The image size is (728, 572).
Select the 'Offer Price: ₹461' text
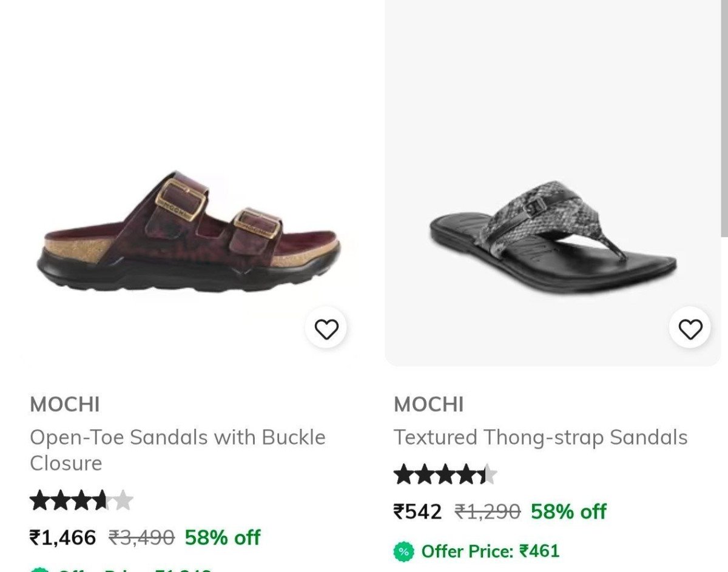coord(490,551)
